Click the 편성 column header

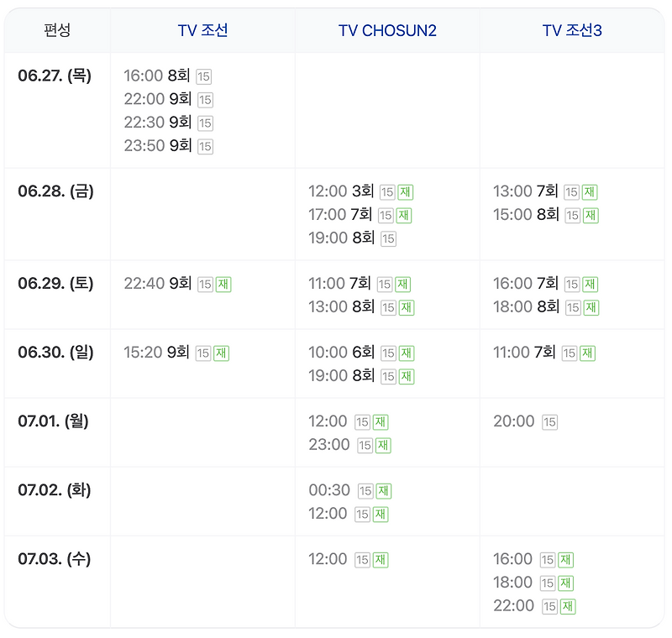click(x=57, y=31)
